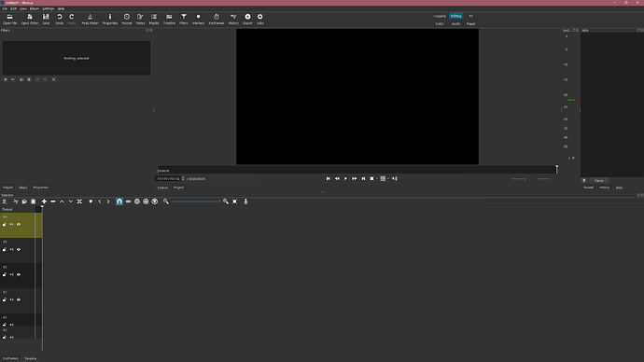Viewport: 644px width, 362px height.
Task: Click the Pause button in Jobs panel
Action: click(x=599, y=181)
